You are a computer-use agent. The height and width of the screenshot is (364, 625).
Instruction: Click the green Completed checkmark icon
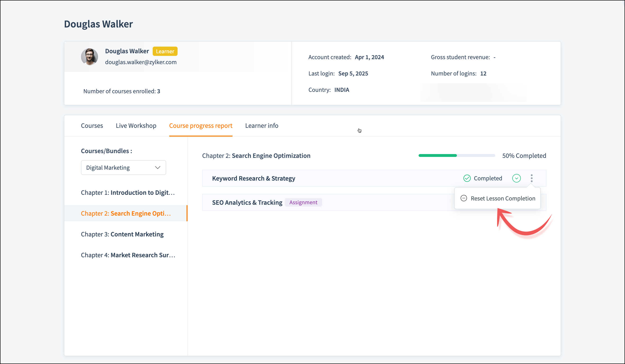point(467,178)
